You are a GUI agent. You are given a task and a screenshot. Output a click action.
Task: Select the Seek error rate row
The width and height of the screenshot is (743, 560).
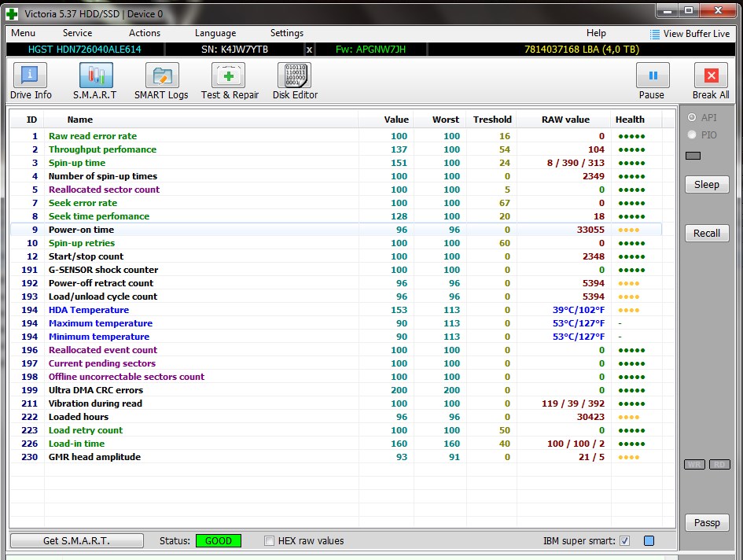336,203
